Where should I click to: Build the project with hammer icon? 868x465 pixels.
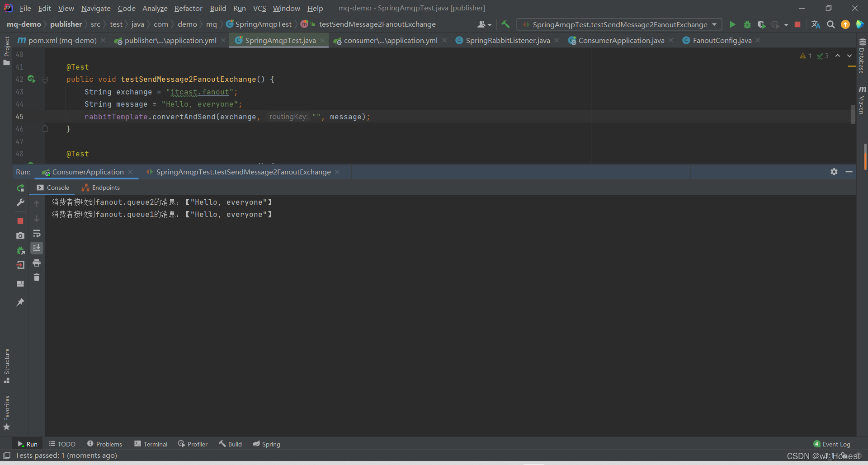tap(505, 24)
